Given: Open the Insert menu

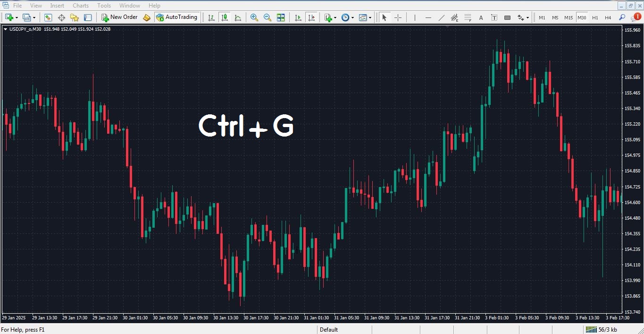Looking at the screenshot, I should 57,6.
